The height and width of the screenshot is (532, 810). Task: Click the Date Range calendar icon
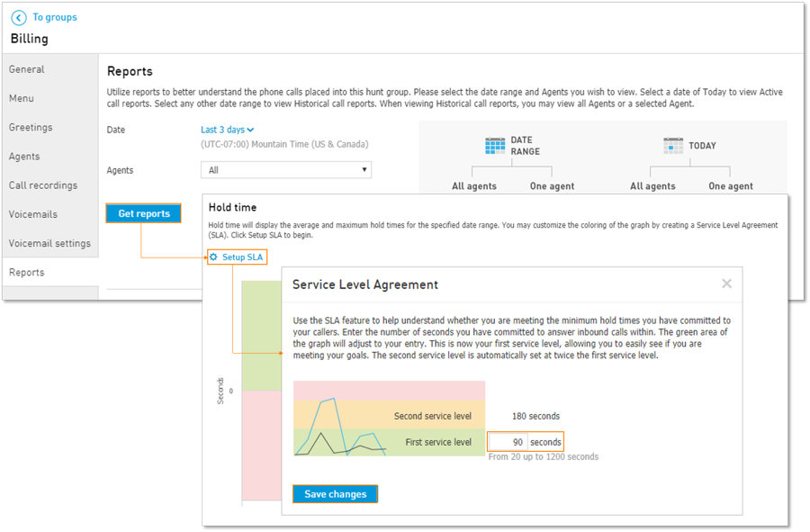(x=495, y=146)
